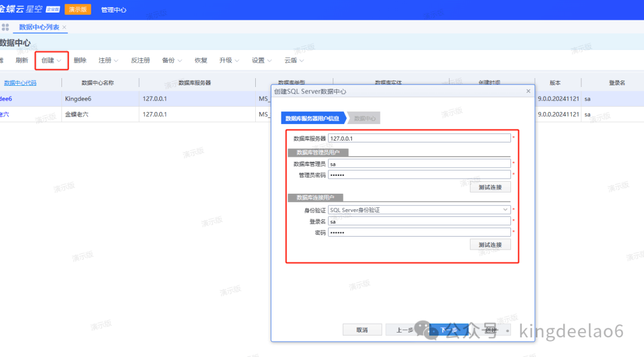The height and width of the screenshot is (357, 644).
Task: Click the 反注册 toolbar item
Action: pyautogui.click(x=140, y=60)
